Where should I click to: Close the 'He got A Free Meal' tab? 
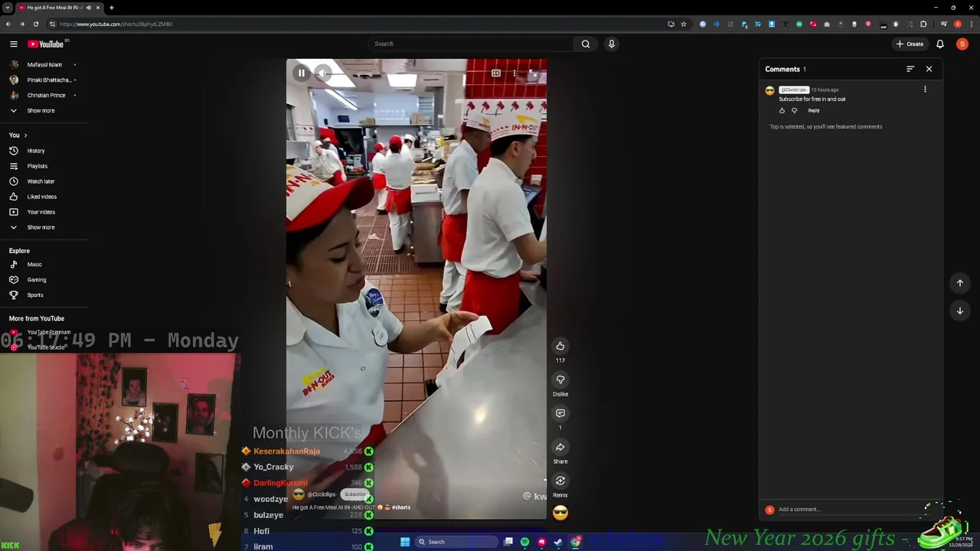(97, 8)
